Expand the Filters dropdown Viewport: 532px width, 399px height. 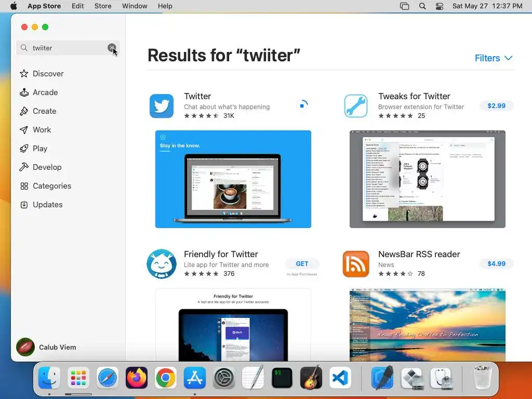[494, 58]
